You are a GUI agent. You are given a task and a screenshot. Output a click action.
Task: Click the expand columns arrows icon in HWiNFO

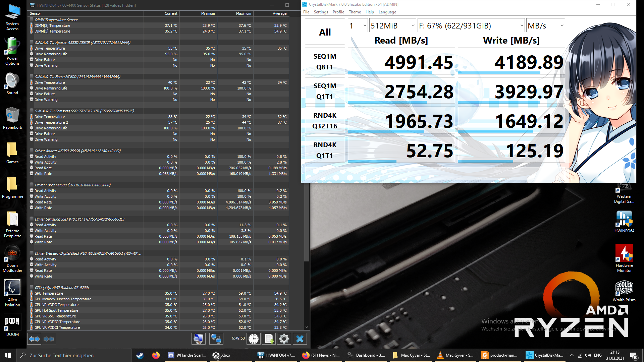click(34, 339)
